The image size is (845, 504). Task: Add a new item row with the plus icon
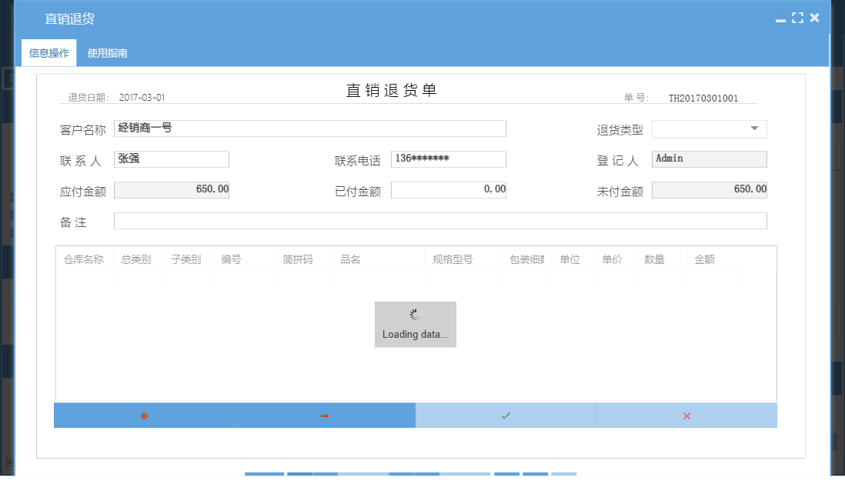(144, 416)
